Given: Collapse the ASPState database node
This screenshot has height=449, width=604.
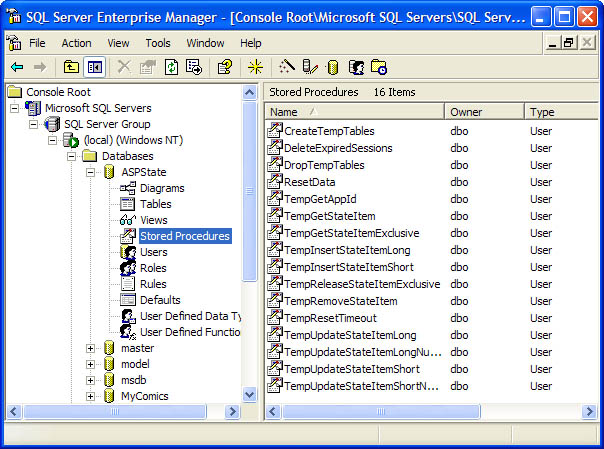Looking at the screenshot, I should click(x=90, y=173).
